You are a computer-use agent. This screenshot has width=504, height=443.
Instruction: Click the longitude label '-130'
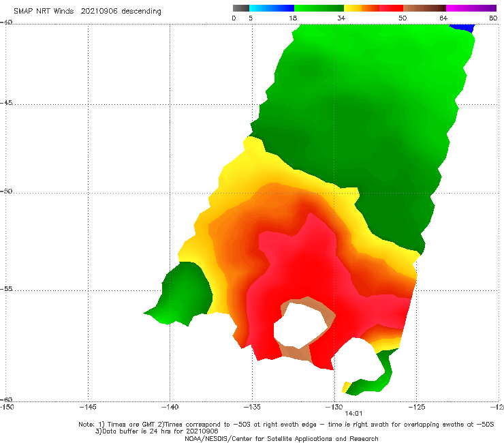pyautogui.click(x=334, y=407)
